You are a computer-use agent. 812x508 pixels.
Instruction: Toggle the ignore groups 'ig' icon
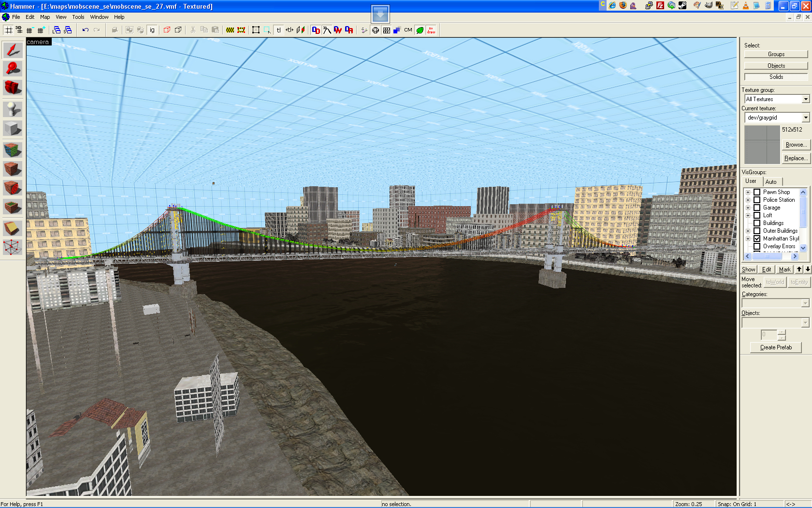coord(152,30)
